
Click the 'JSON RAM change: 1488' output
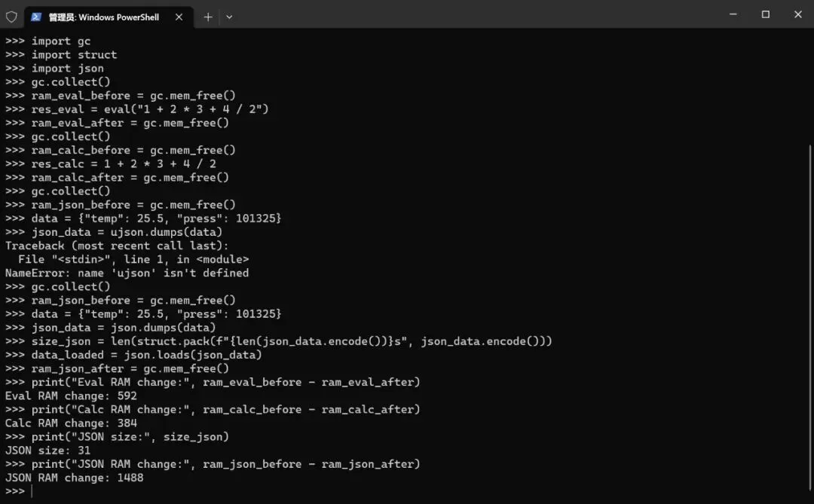74,478
